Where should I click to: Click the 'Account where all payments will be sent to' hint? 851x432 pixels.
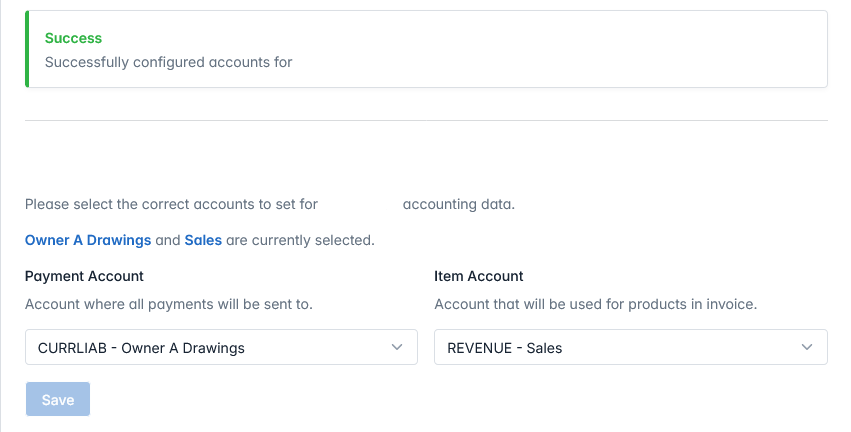[169, 304]
